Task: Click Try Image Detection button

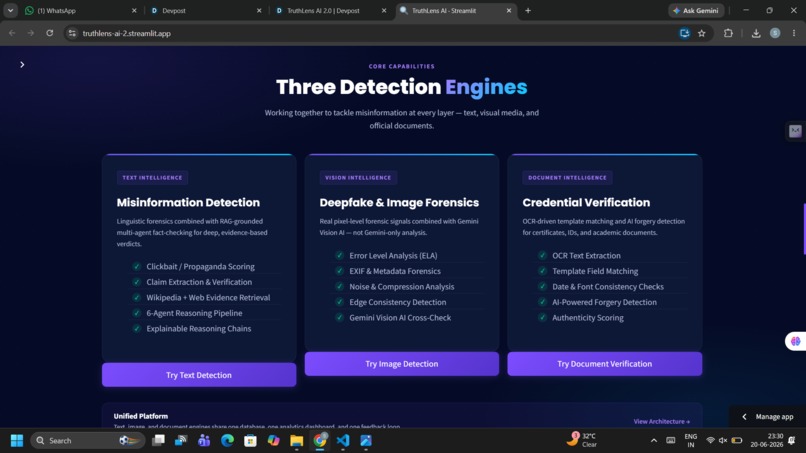Action: [401, 364]
